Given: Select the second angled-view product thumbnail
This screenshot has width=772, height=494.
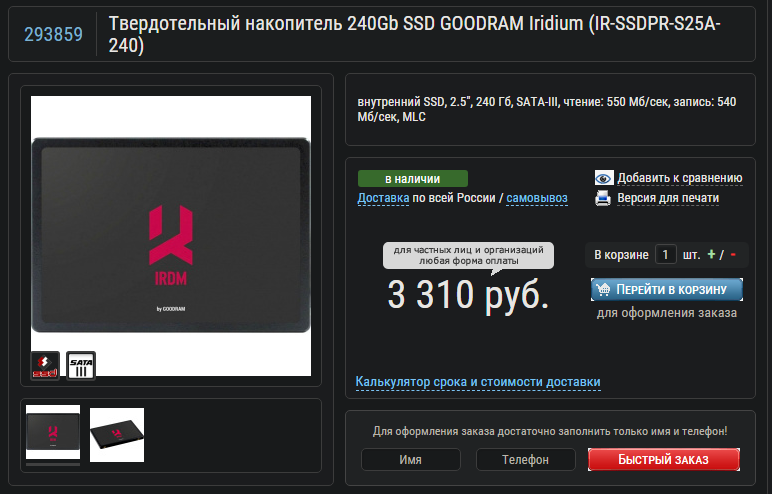Looking at the screenshot, I should click(x=117, y=435).
